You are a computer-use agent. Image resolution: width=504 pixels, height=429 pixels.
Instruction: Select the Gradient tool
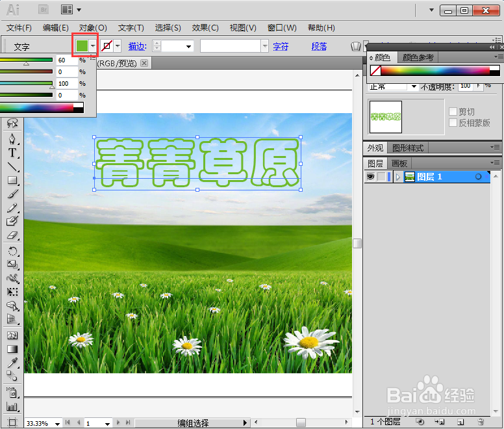(12, 349)
